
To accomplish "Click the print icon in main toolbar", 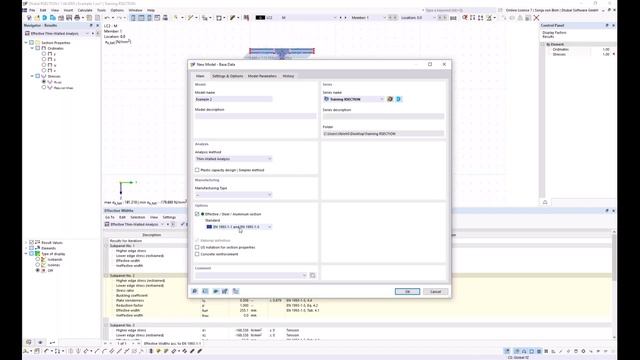I will click(77, 18).
